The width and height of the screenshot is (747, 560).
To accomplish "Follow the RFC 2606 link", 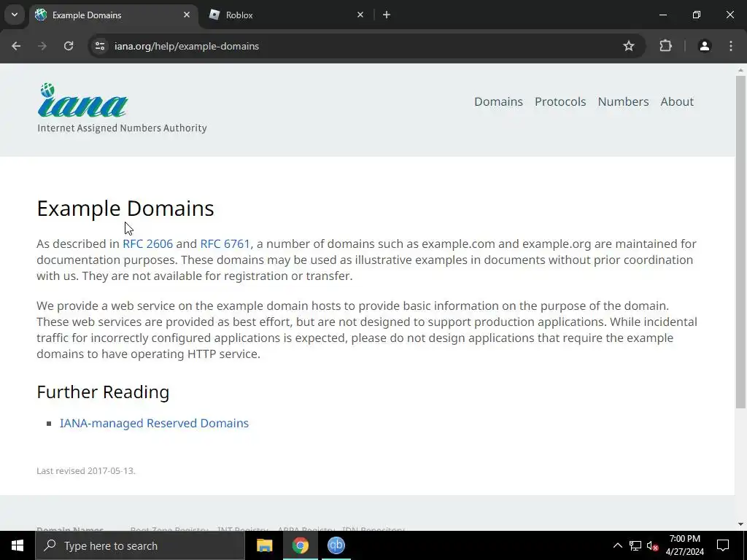I will [147, 244].
